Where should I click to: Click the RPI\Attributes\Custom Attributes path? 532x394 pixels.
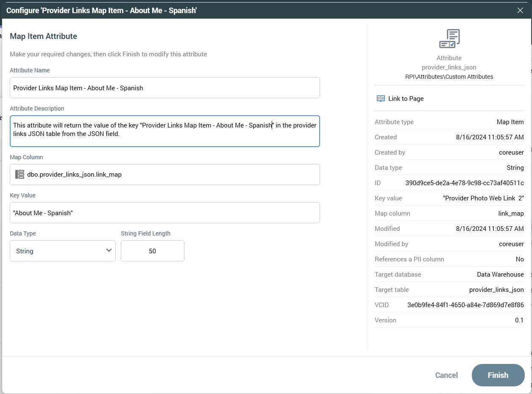pyautogui.click(x=449, y=77)
